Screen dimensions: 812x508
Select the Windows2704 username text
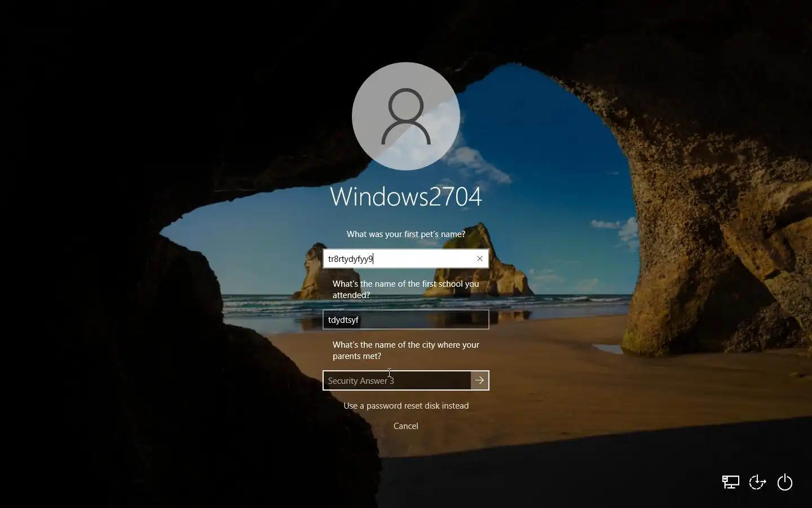(x=406, y=196)
